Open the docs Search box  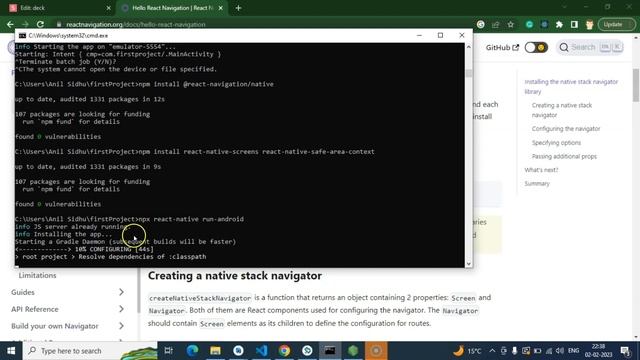click(590, 47)
